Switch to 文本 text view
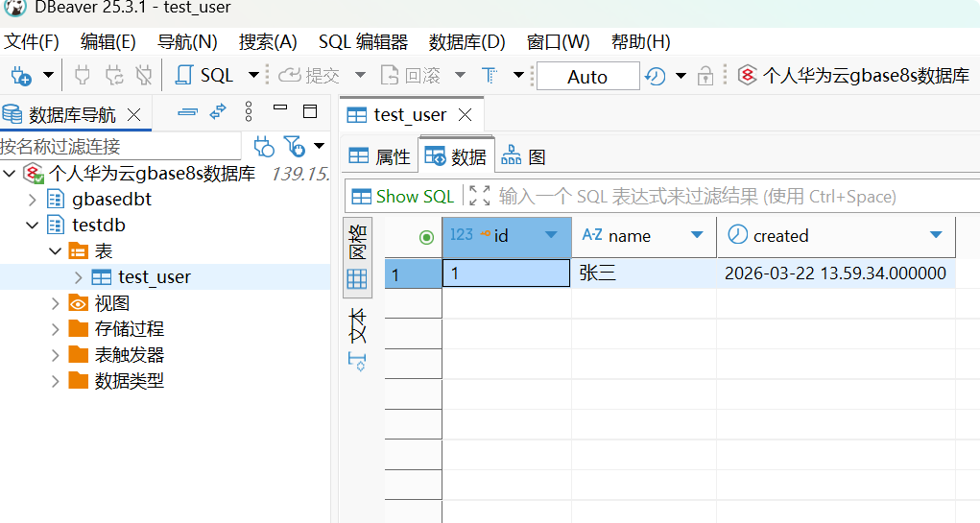 [357, 341]
